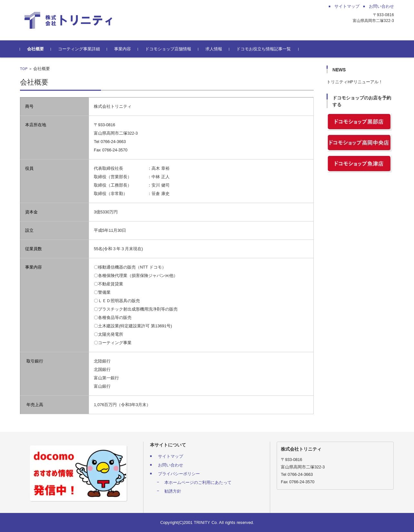Open 本ホームページのご利用にあたって link
Viewport: 414px width, 532px height.
(198, 483)
